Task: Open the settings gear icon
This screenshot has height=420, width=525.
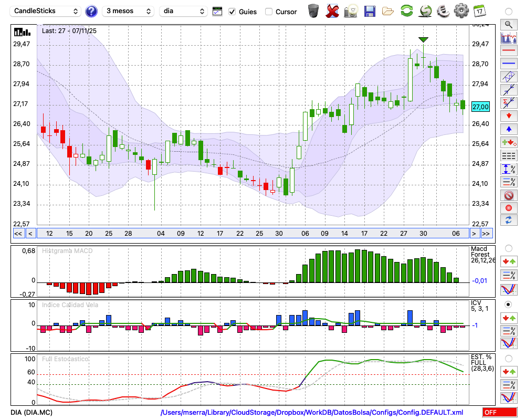Action: (x=461, y=10)
